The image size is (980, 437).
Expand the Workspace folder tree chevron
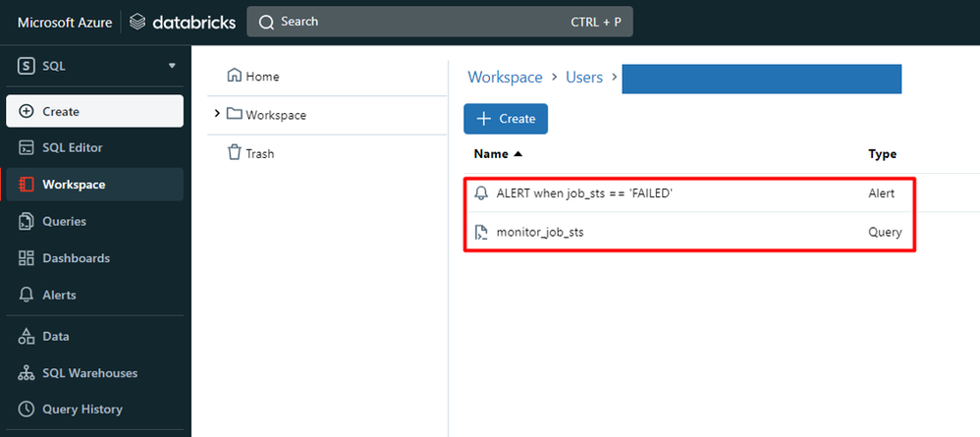217,114
